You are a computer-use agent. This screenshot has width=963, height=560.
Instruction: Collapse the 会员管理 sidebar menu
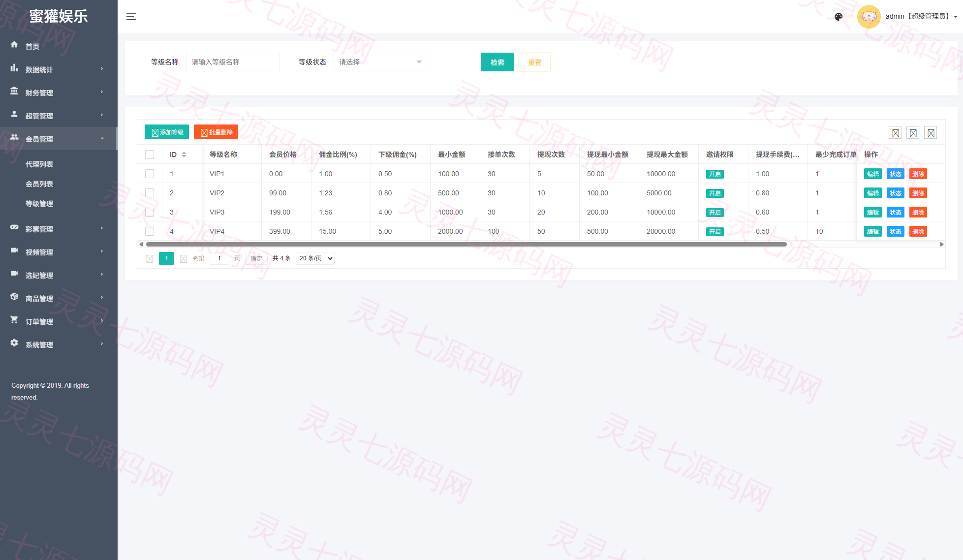tap(59, 139)
